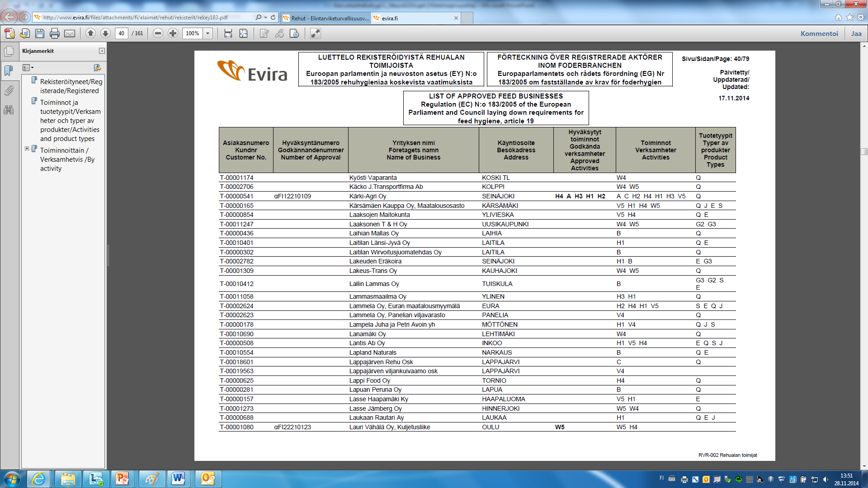Open the search binoculars panel icon
This screenshot has height=488, width=868.
click(9, 110)
